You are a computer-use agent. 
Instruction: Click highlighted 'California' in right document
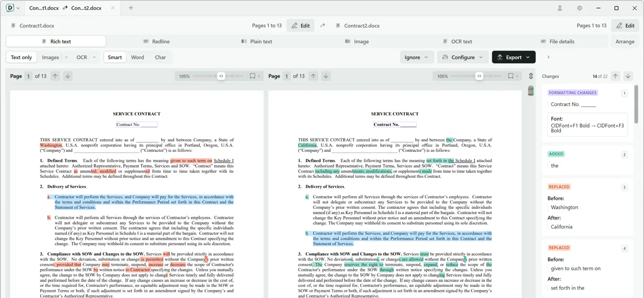point(308,145)
